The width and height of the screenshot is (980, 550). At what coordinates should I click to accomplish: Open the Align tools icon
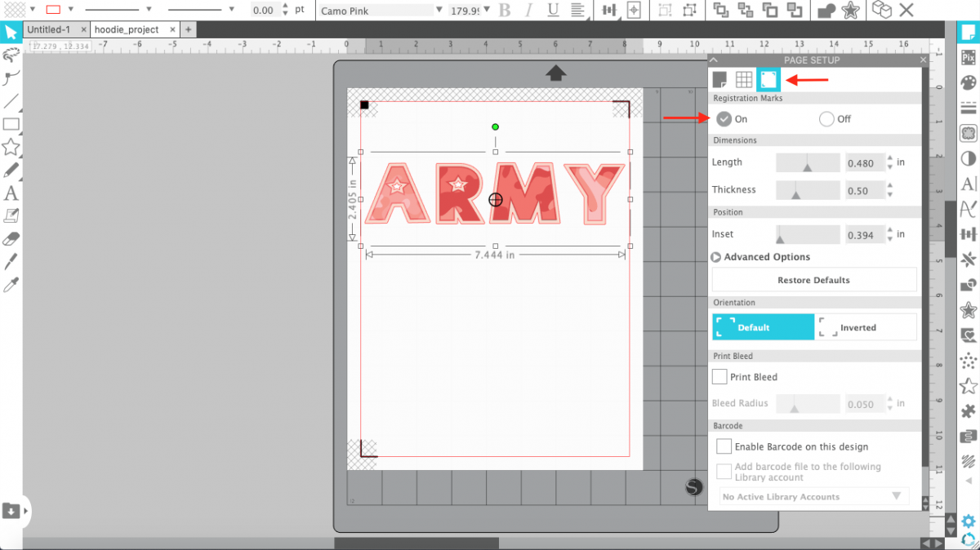tap(608, 10)
